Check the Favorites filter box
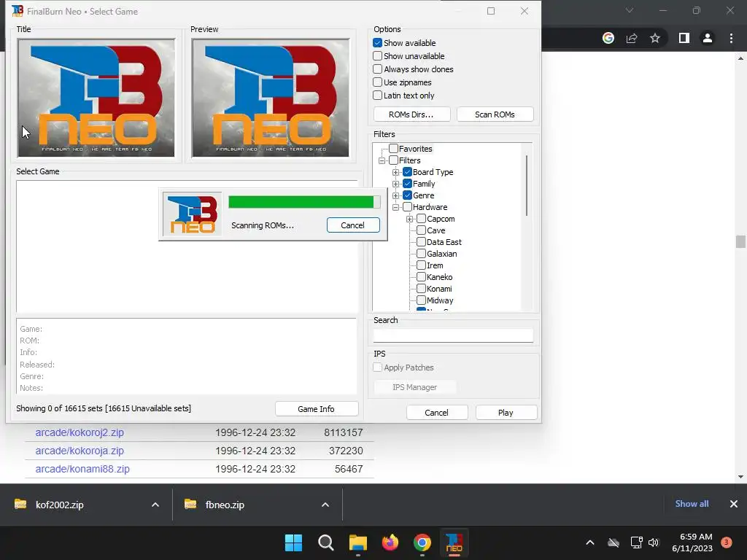The width and height of the screenshot is (747, 560). click(x=393, y=149)
